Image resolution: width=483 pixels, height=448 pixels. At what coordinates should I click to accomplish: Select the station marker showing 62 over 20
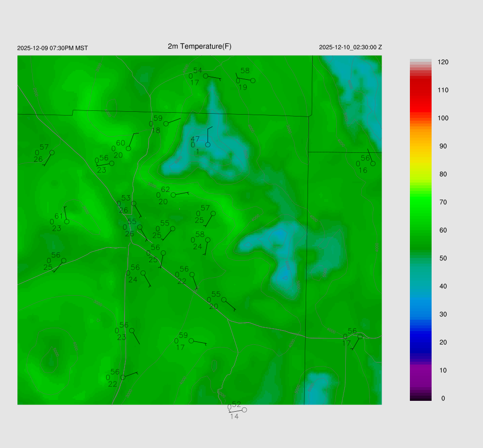[173, 195]
